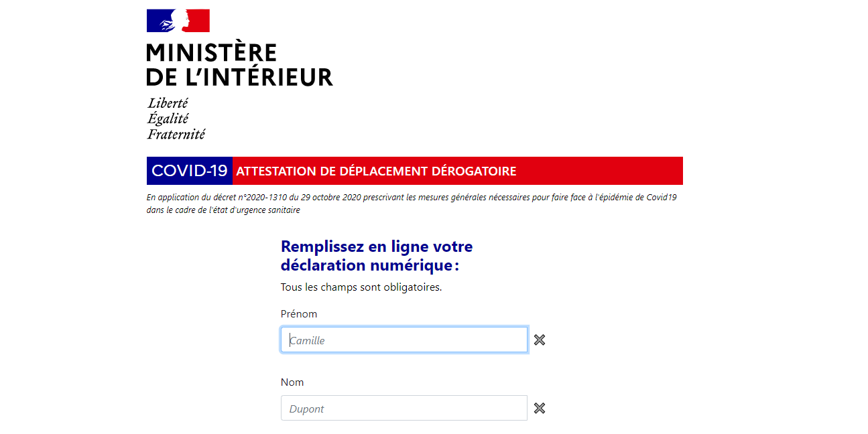Click the Prénom field label
The width and height of the screenshot is (868, 434).
click(x=299, y=314)
